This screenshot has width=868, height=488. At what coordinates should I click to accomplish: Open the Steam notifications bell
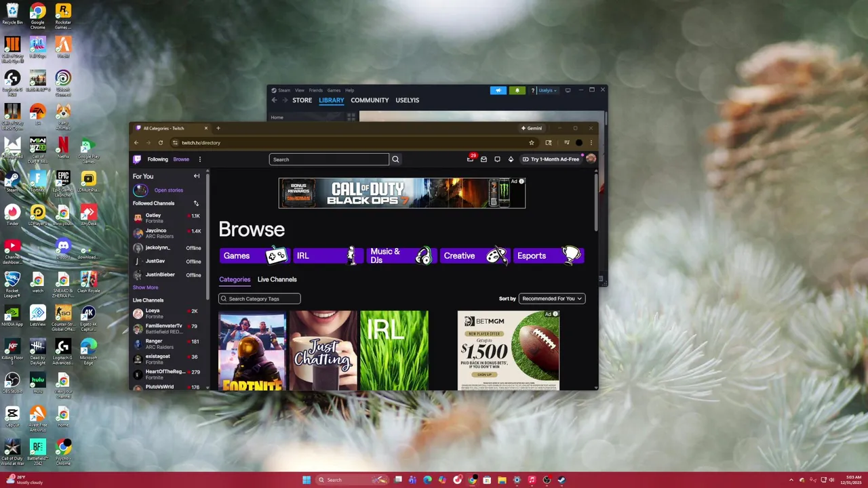point(517,90)
